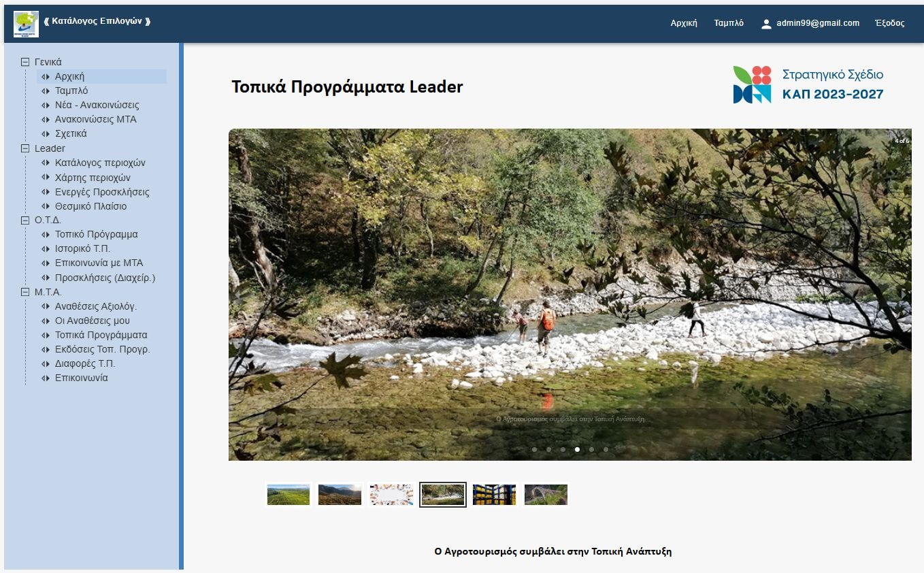
Task: Click the user account icon beside admin email
Action: tap(766, 24)
